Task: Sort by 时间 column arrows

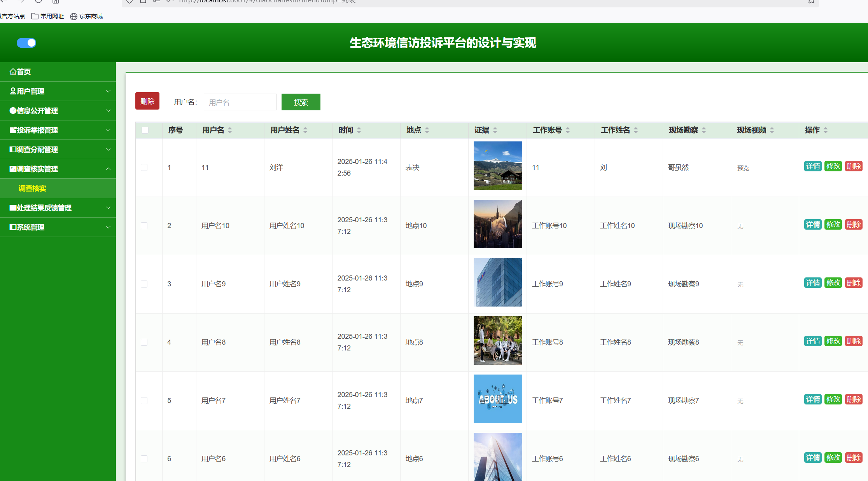Action: (x=359, y=130)
